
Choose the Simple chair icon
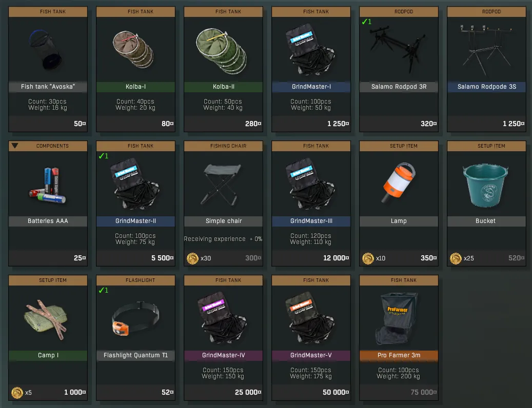click(221, 185)
